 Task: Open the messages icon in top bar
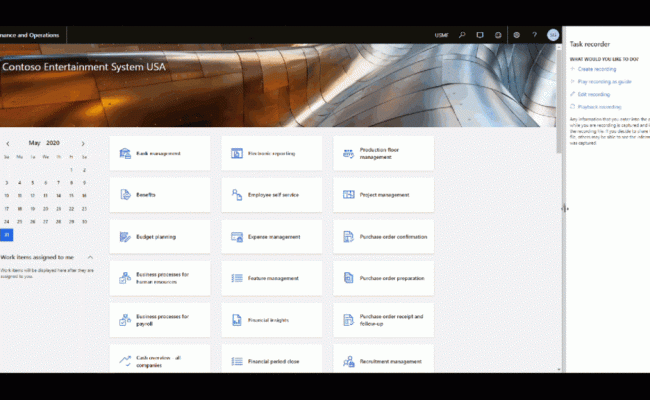[480, 35]
